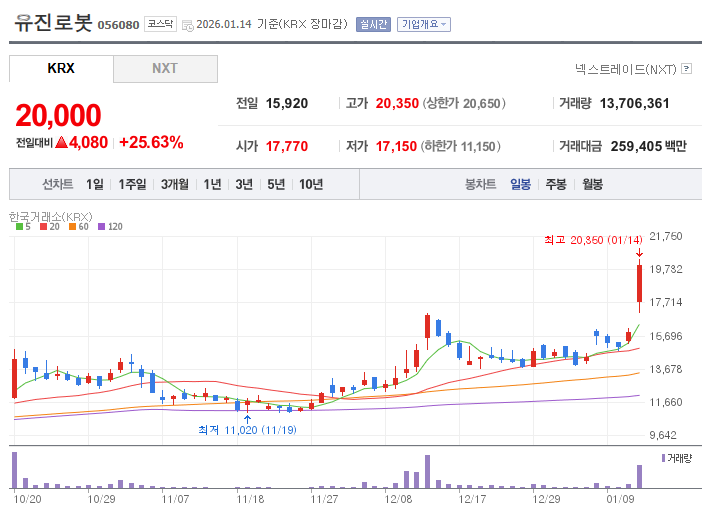Click the opening price 17,770
Screen dimensions: 702x507
[287, 146]
